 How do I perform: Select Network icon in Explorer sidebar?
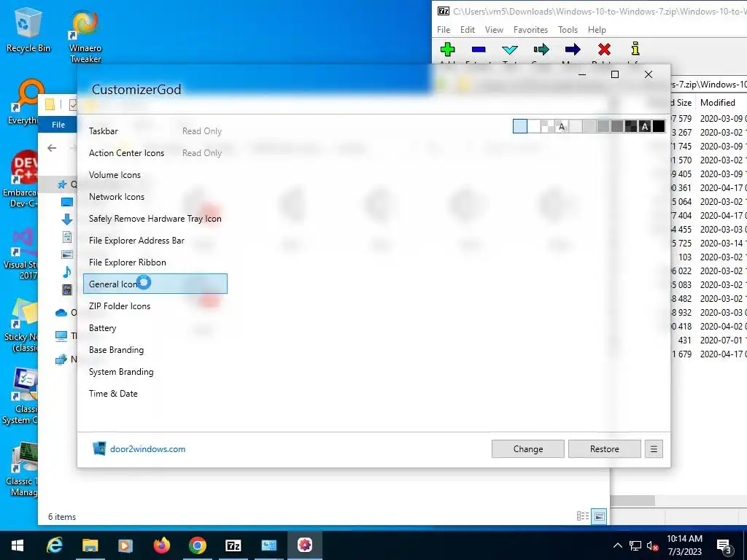coord(61,359)
